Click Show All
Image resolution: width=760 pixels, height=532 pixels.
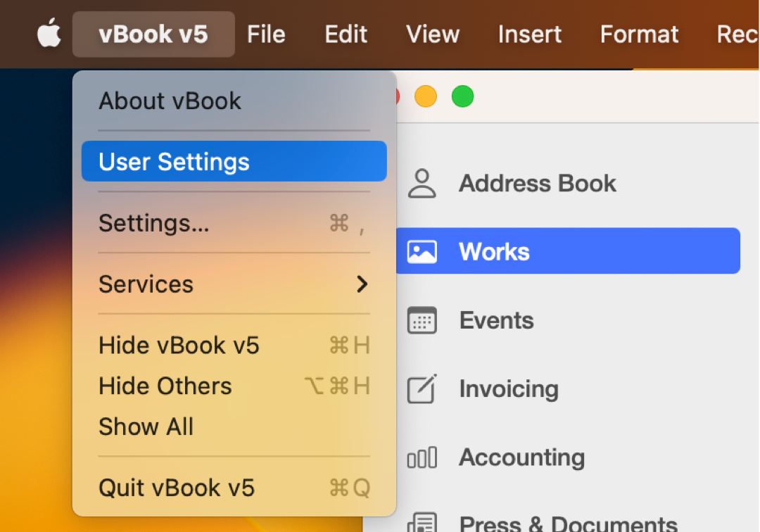146,426
